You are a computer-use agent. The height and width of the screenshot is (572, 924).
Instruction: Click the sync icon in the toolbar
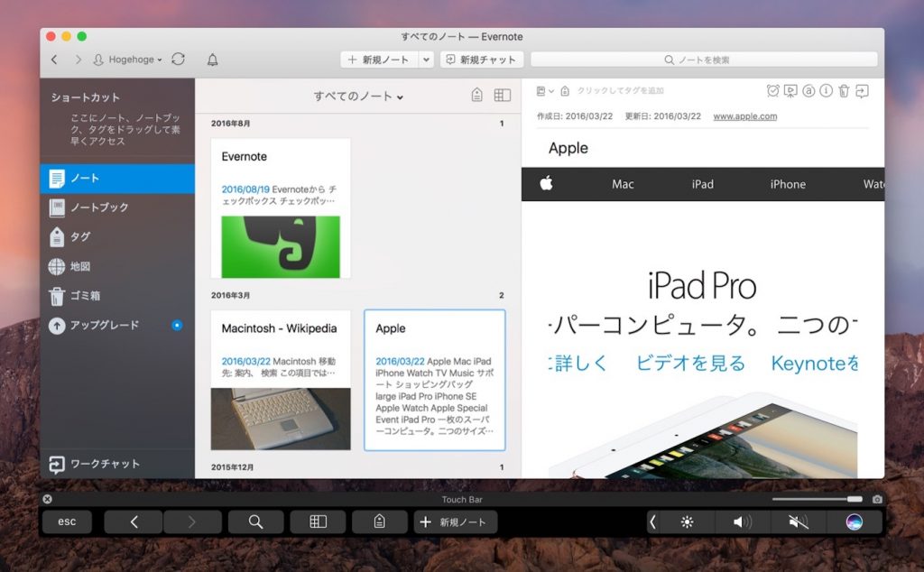178,60
